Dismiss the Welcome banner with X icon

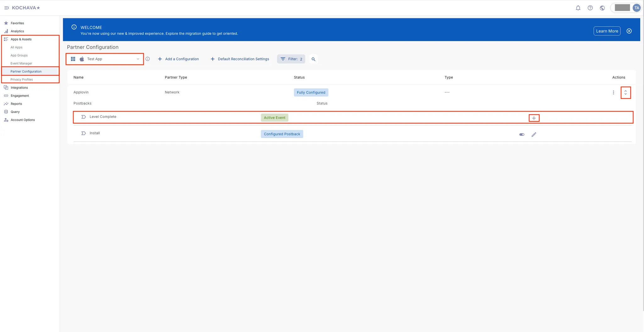pos(629,31)
